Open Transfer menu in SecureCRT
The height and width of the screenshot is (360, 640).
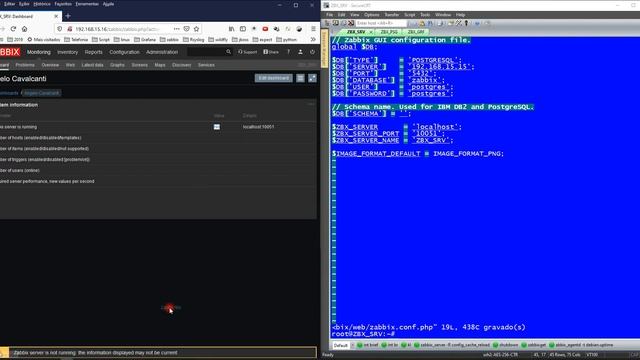click(x=391, y=15)
